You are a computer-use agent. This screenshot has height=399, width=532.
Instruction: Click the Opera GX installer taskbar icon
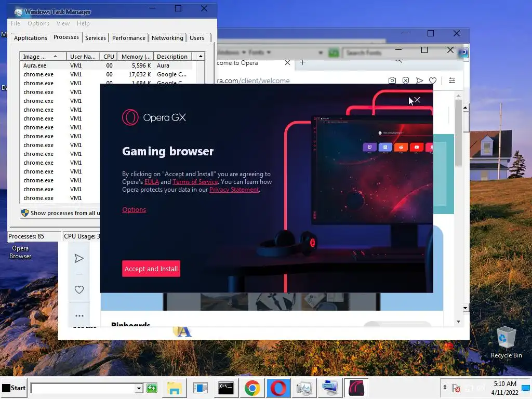[x=356, y=388]
